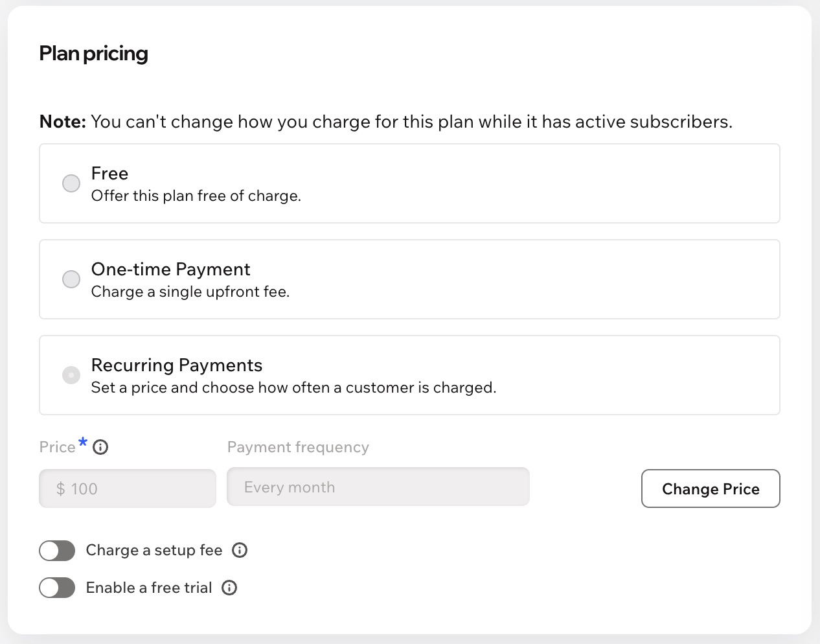Click the 'Free' option title text

point(109,174)
